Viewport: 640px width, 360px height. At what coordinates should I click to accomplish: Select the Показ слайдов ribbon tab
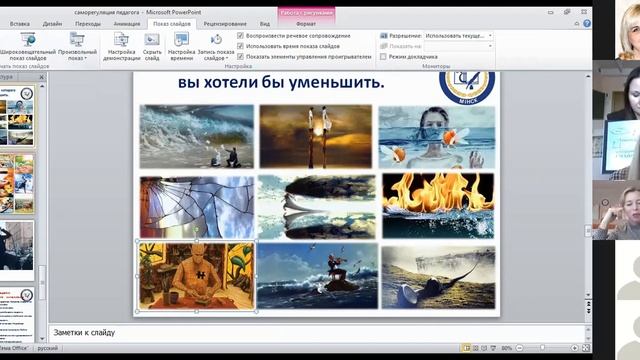pos(172,24)
